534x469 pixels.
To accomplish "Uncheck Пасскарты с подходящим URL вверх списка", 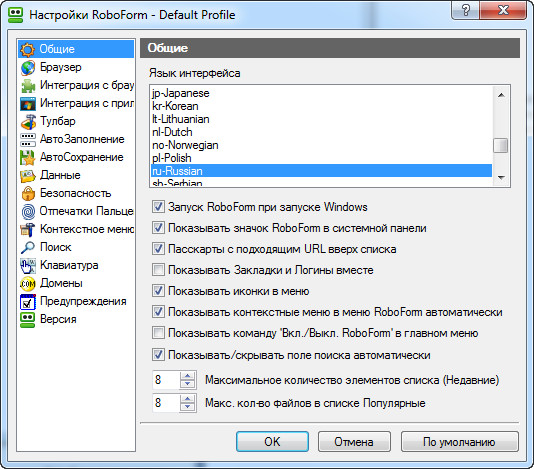I will (x=158, y=249).
